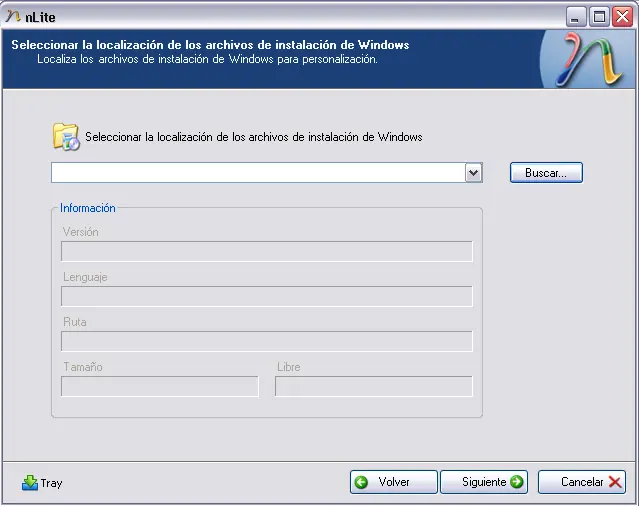
Task: Minimize the nLite window
Action: pos(576,17)
